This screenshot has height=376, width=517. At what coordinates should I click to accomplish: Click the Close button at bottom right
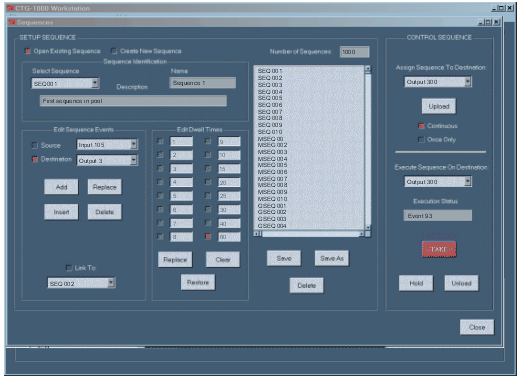coord(477,327)
